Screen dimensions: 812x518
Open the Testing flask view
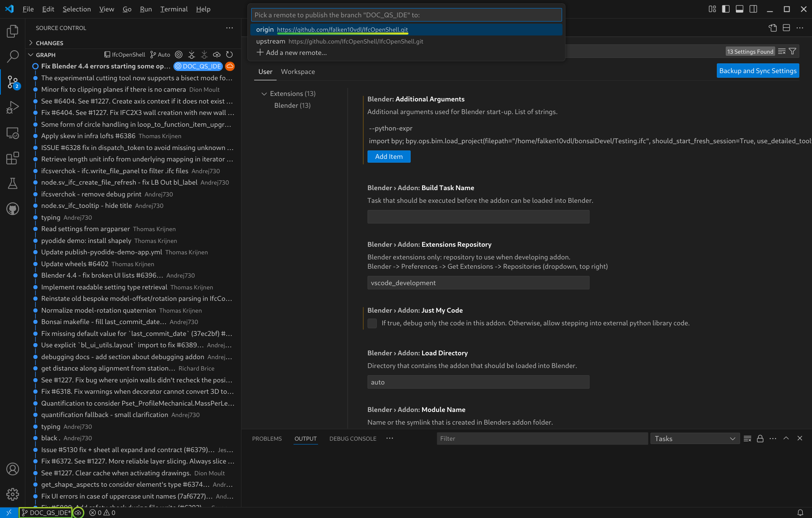click(13, 183)
